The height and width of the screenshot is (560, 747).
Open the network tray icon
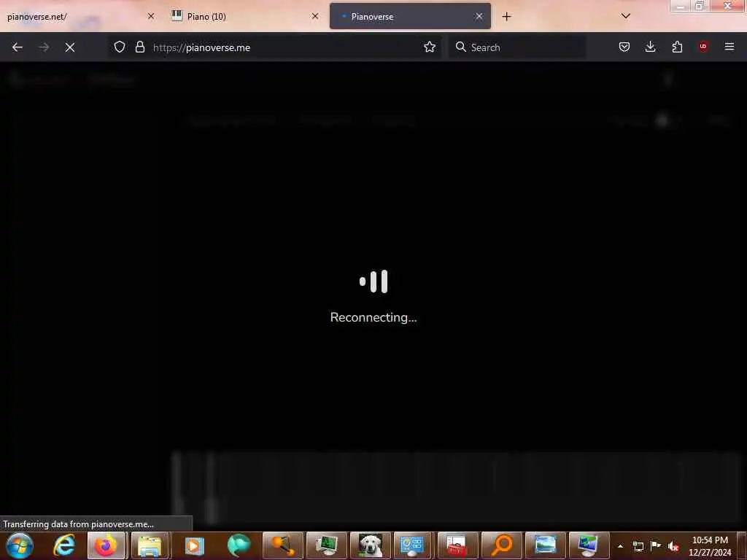(638, 546)
